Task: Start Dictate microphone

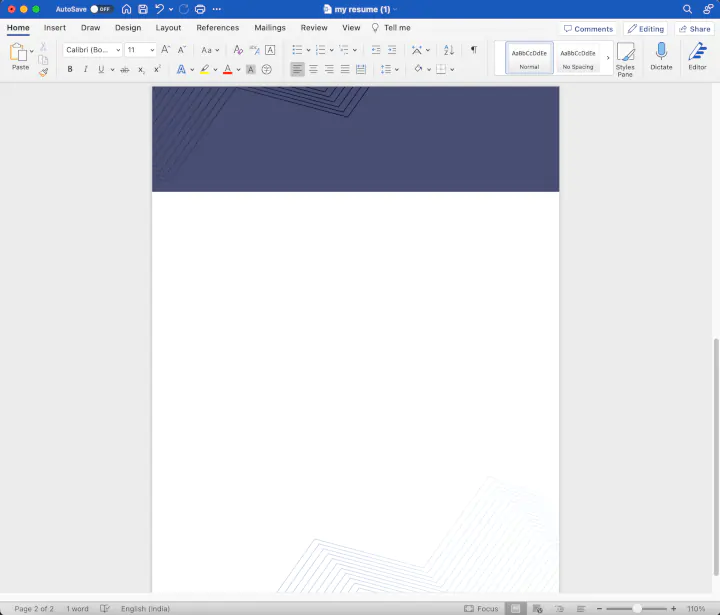Action: pyautogui.click(x=661, y=56)
